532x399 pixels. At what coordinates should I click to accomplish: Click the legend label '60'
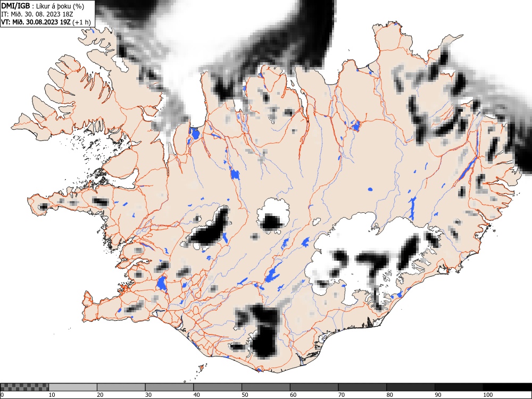click(x=293, y=395)
